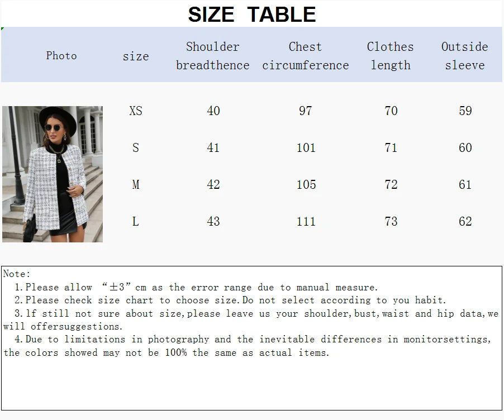Viewport: 504px width, 420px height.
Task: Select the M size row label
Action: (136, 184)
